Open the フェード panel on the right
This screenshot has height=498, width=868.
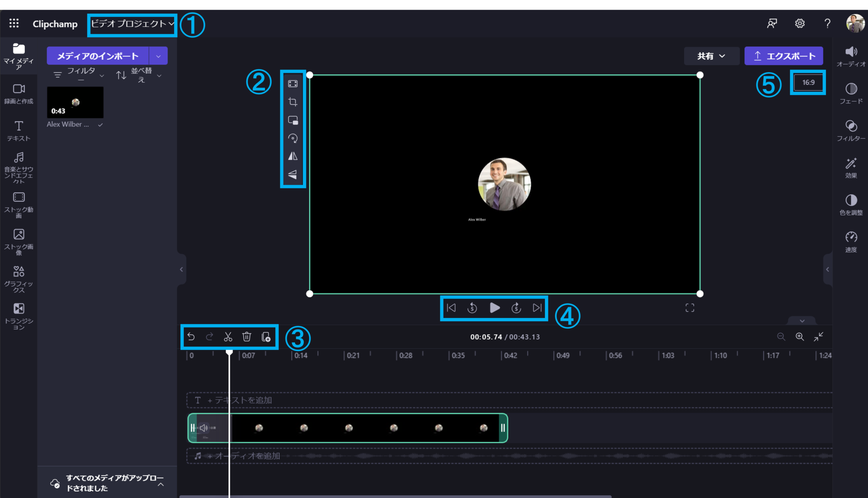pos(851,92)
